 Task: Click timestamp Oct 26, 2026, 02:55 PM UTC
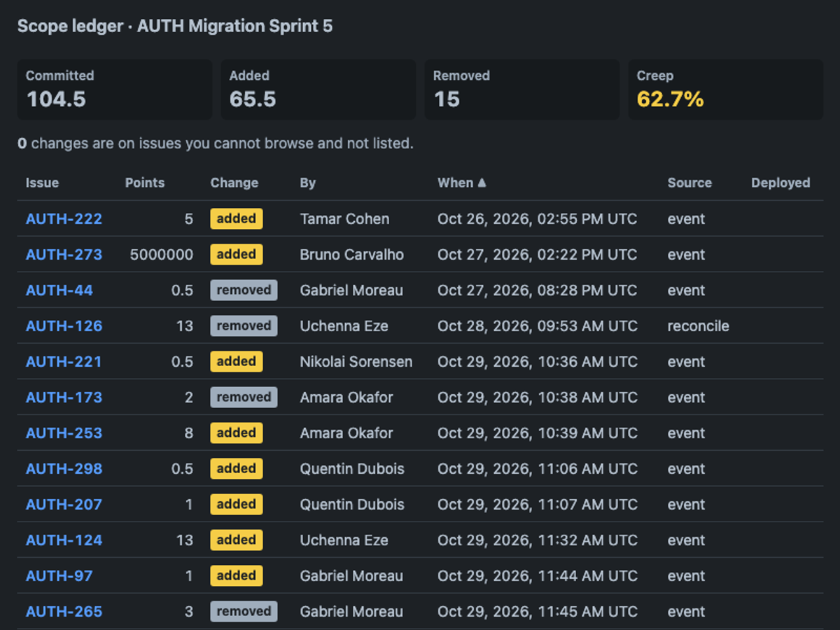pos(538,219)
